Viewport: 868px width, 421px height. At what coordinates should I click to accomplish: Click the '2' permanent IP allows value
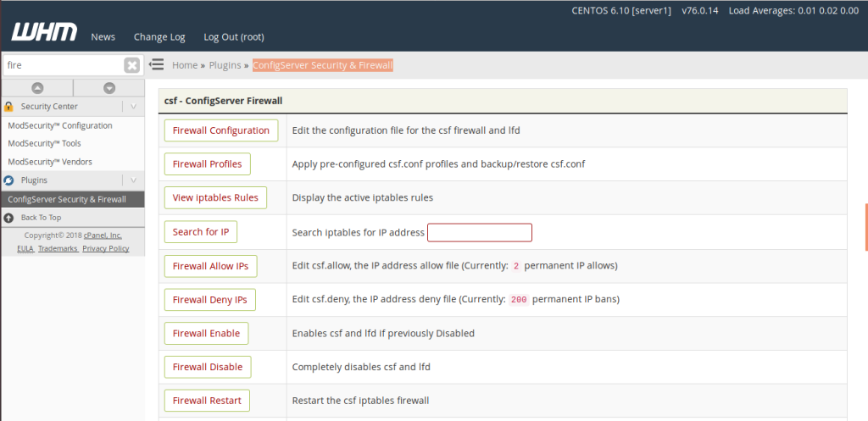click(x=516, y=266)
